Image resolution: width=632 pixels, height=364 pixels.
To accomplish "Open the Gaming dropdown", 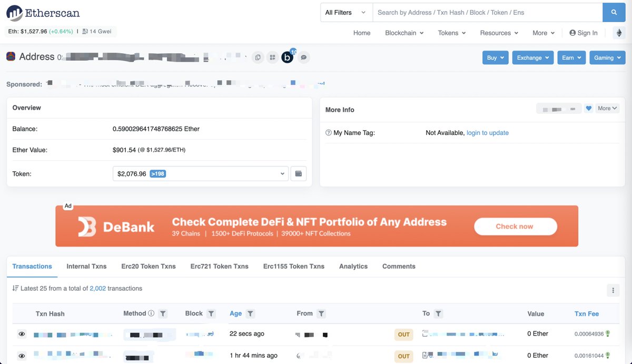I will pyautogui.click(x=607, y=57).
